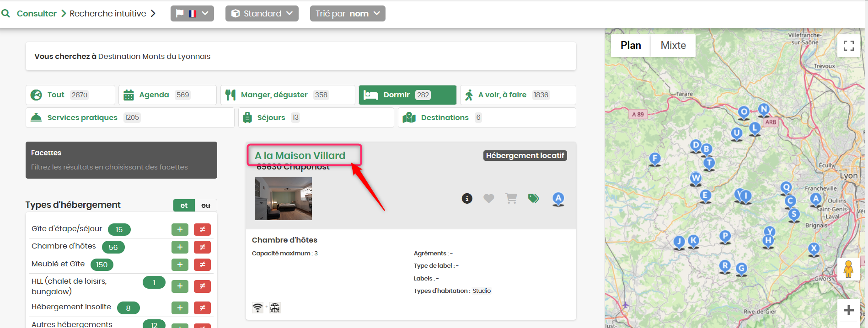Click map marker C
Screen dimensions: 868x328
[x=790, y=201]
